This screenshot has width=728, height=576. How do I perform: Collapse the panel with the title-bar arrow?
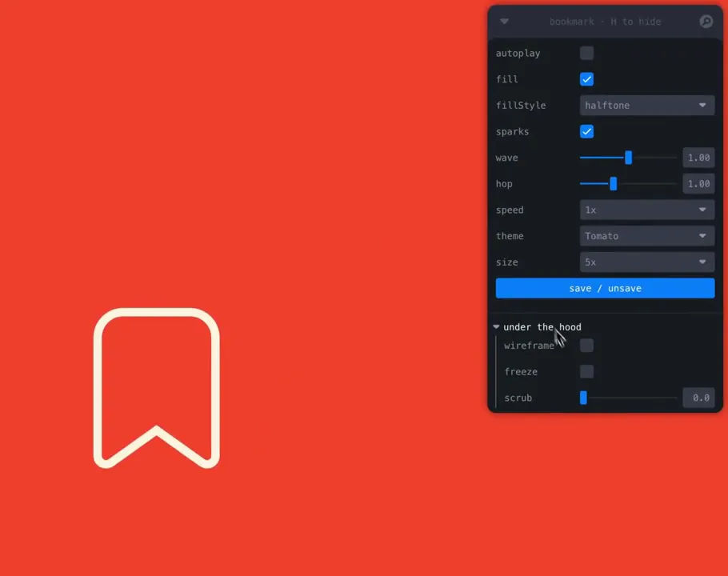[504, 22]
